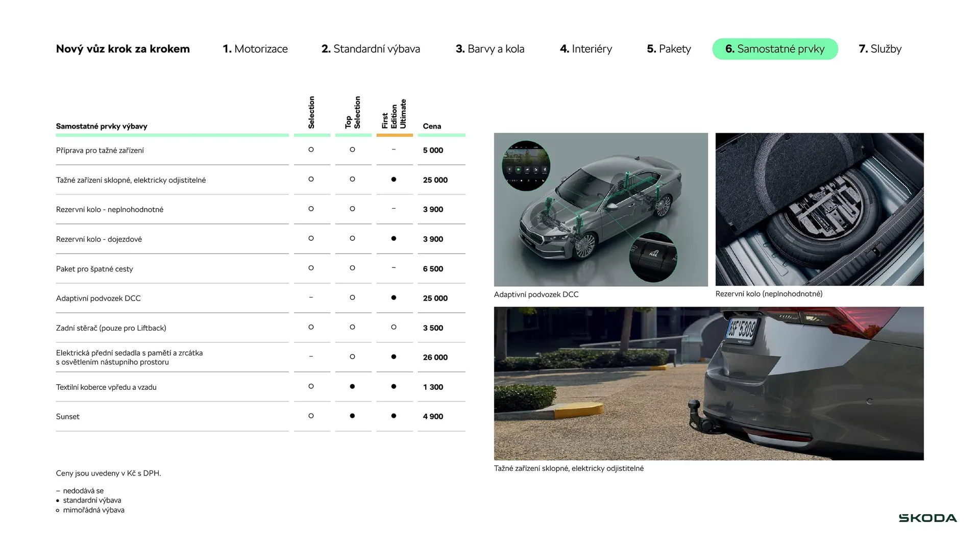Click Selection circle for Tažné zařízení sklopné
Image resolution: width=980 pixels, height=551 pixels.
click(311, 179)
